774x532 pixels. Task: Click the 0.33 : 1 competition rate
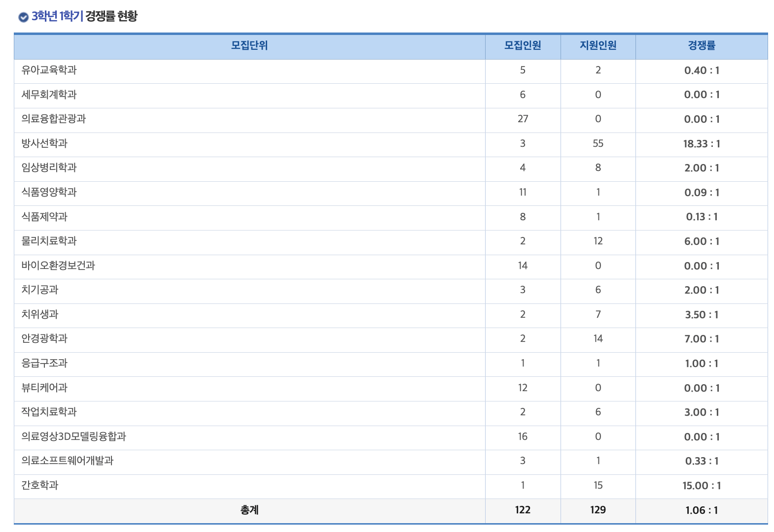point(702,461)
